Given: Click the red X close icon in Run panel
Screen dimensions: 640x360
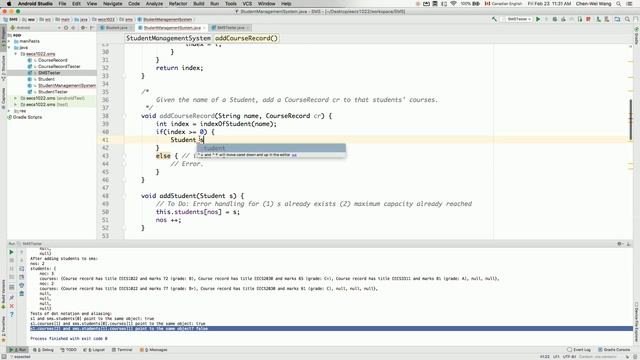Looking at the screenshot, I should [11, 306].
